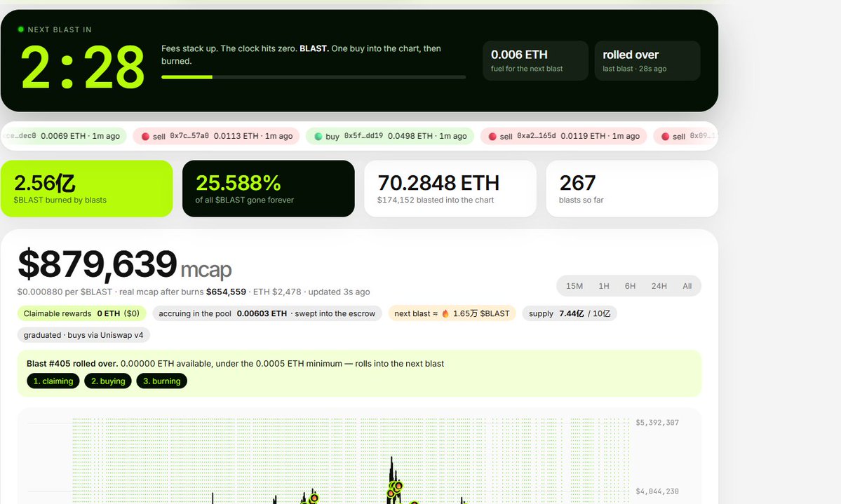This screenshot has height=504, width=841.
Task: Click the real mcap value '$654,559'
Action: [226, 292]
